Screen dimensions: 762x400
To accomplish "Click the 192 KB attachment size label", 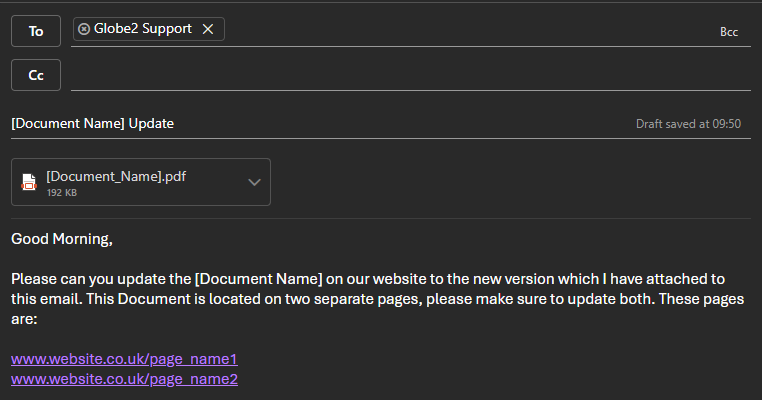I will point(62,192).
